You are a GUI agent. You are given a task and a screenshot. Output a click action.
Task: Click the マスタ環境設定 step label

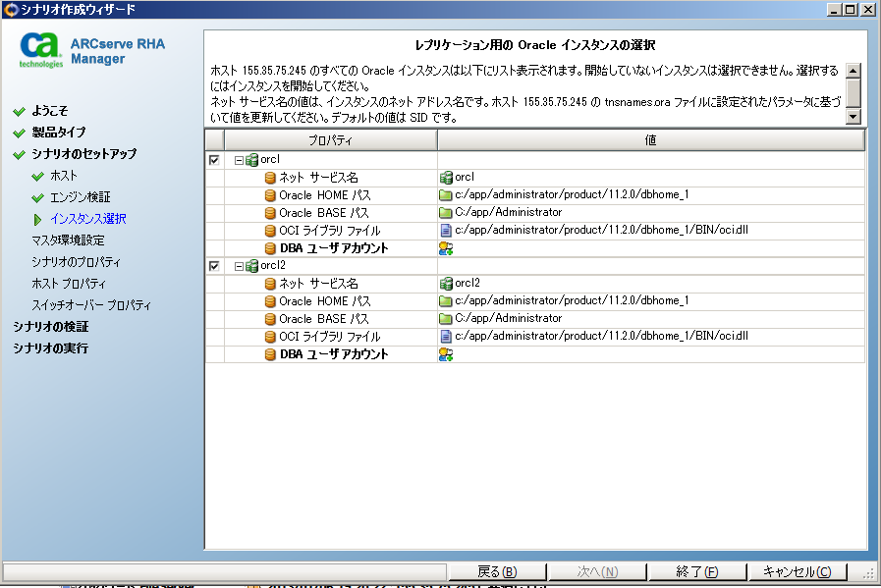pyautogui.click(x=68, y=241)
